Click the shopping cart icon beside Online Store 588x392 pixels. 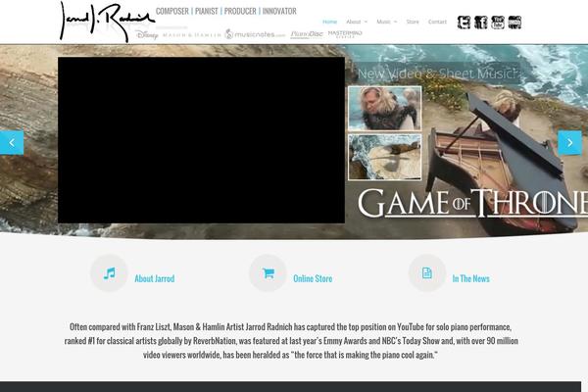268,273
